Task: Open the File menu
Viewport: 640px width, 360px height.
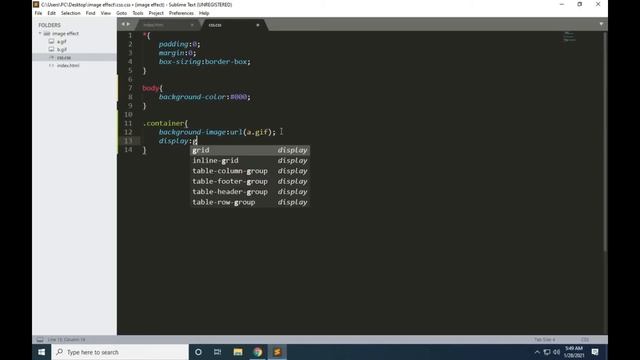Action: (38, 13)
